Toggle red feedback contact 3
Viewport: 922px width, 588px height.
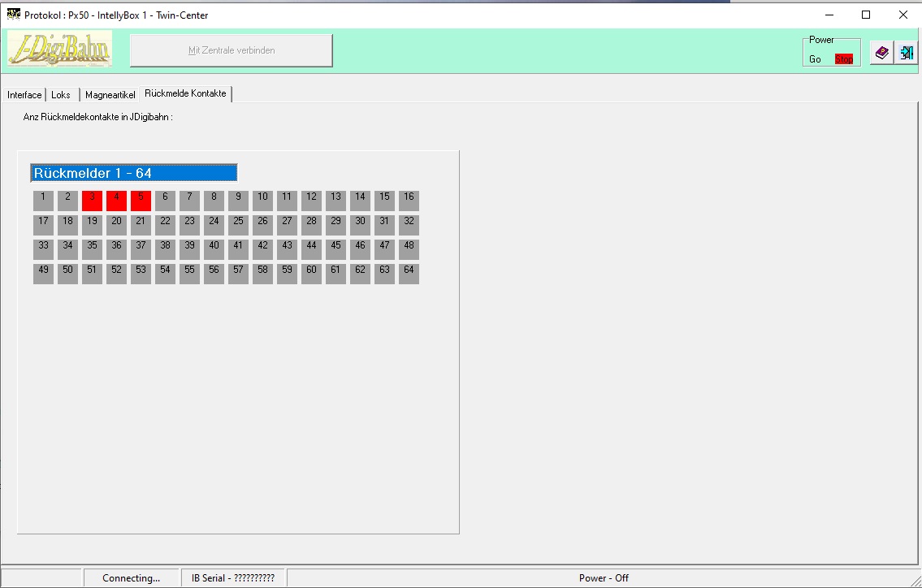(x=93, y=201)
